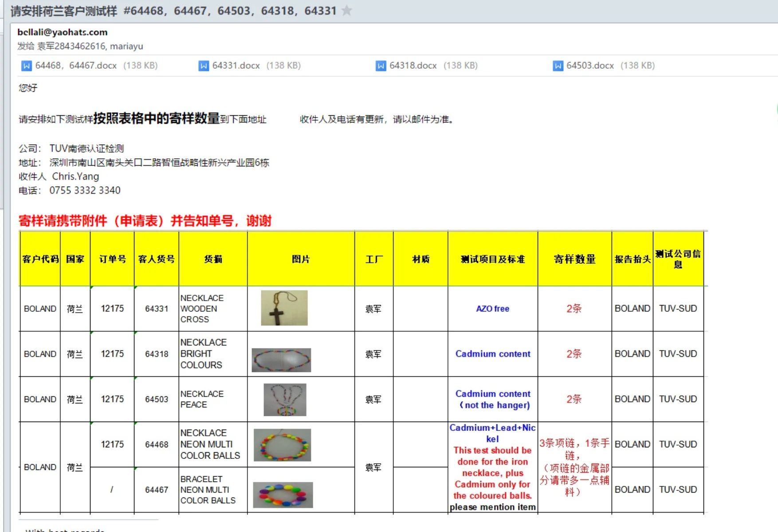Viewport: 778px width, 532px height.
Task: Click the 3条项链，1条手链 quantity cell
Action: click(x=575, y=467)
